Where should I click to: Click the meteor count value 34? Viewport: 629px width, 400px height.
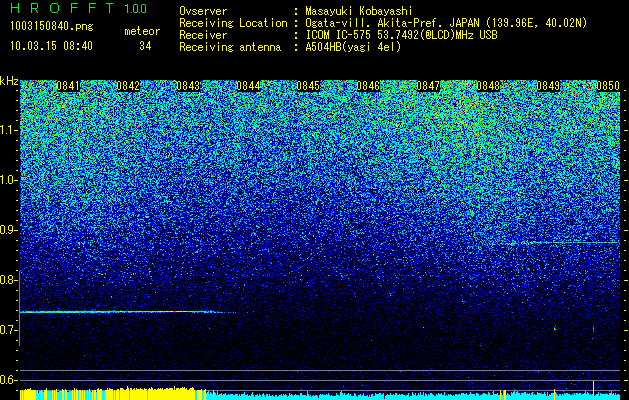point(145,46)
